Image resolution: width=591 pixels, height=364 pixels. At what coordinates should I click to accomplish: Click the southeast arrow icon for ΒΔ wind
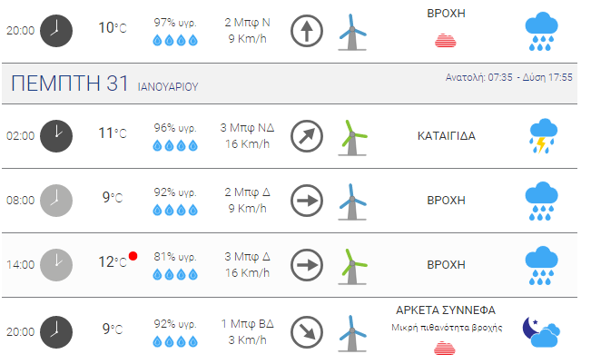pyautogui.click(x=307, y=332)
